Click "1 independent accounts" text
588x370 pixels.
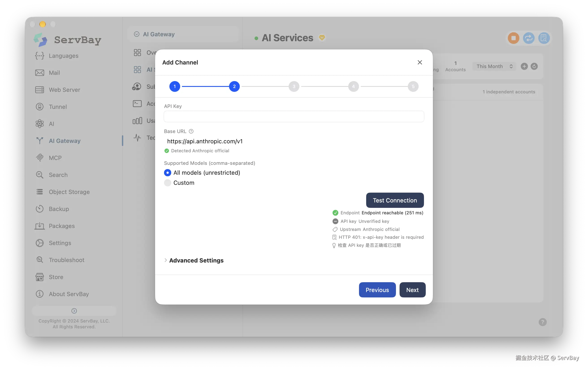509,92
